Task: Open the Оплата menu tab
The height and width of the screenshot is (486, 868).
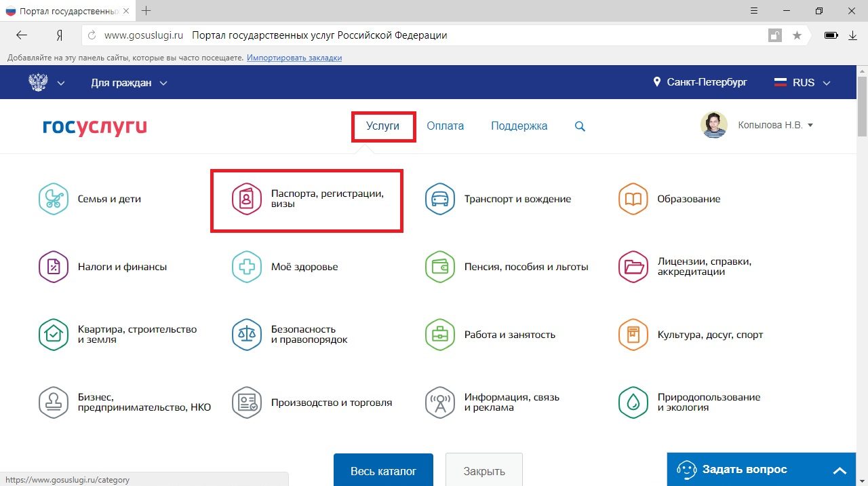Action: tap(446, 126)
